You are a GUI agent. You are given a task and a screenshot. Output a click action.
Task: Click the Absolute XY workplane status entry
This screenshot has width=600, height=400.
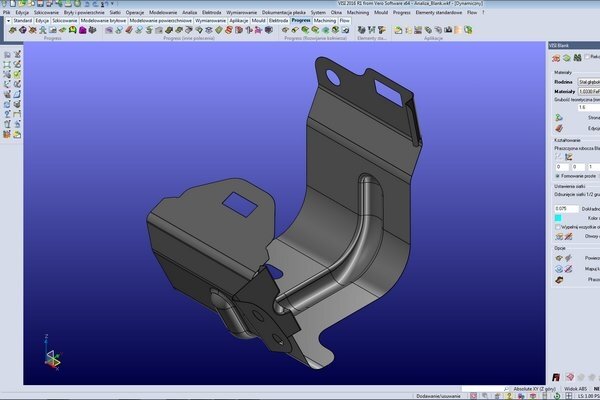point(535,389)
